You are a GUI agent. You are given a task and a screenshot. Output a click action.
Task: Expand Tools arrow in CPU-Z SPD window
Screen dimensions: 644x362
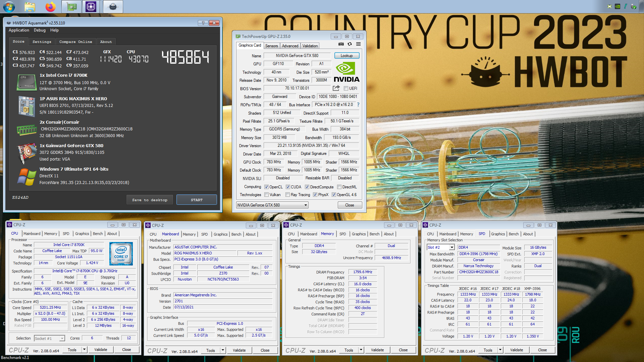[x=500, y=350]
